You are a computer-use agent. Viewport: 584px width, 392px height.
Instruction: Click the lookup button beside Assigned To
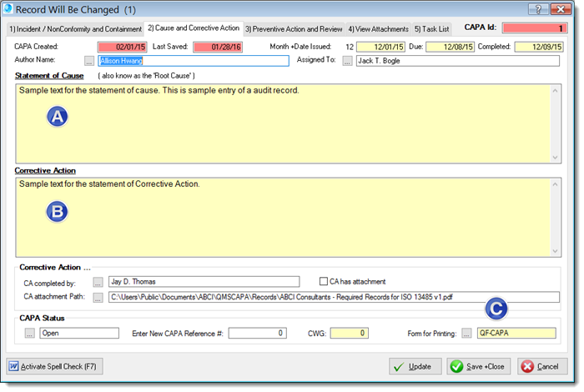tap(347, 61)
